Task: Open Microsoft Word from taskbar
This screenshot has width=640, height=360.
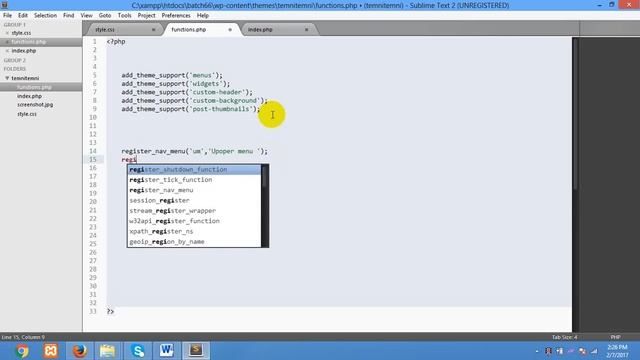Action: [167, 351]
